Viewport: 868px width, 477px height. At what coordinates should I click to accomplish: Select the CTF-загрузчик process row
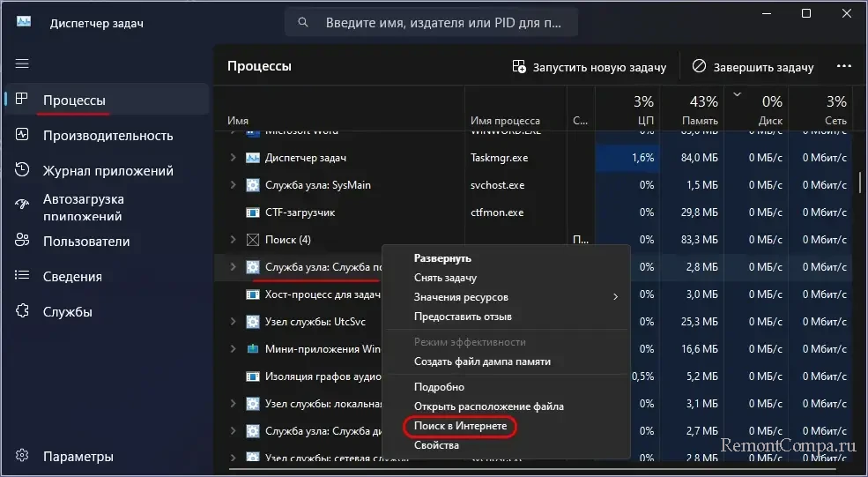pos(300,212)
